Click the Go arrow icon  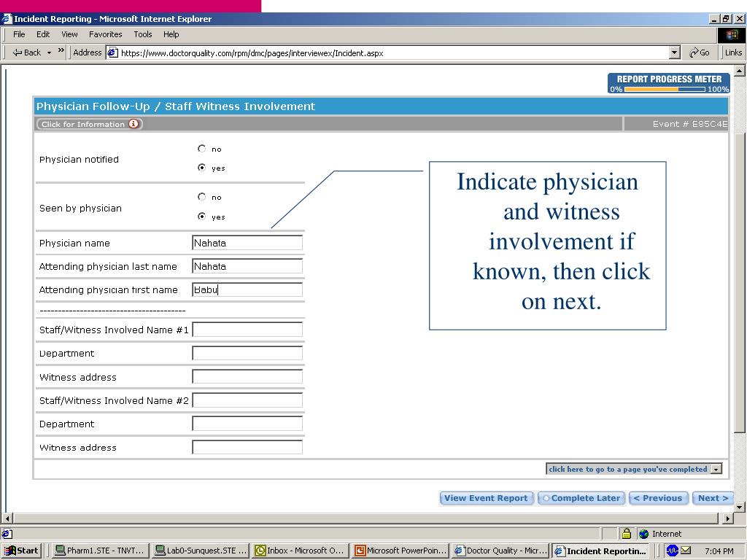click(x=694, y=52)
